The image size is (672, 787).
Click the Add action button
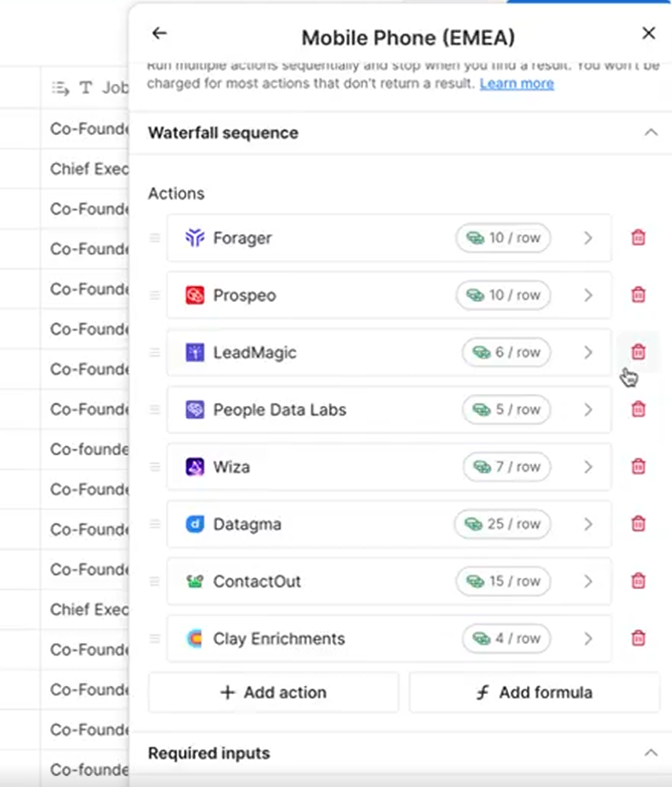(274, 692)
